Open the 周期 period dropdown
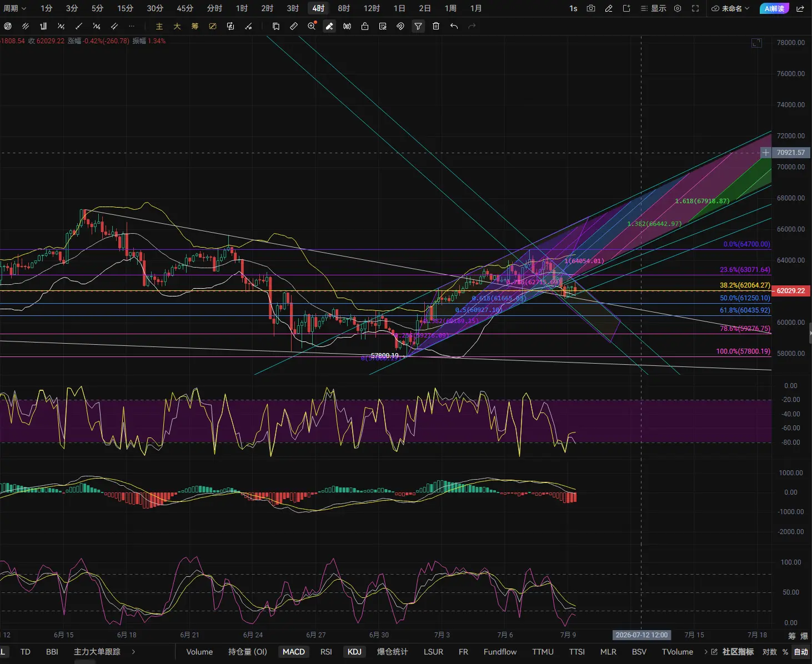The height and width of the screenshot is (664, 812). click(14, 8)
